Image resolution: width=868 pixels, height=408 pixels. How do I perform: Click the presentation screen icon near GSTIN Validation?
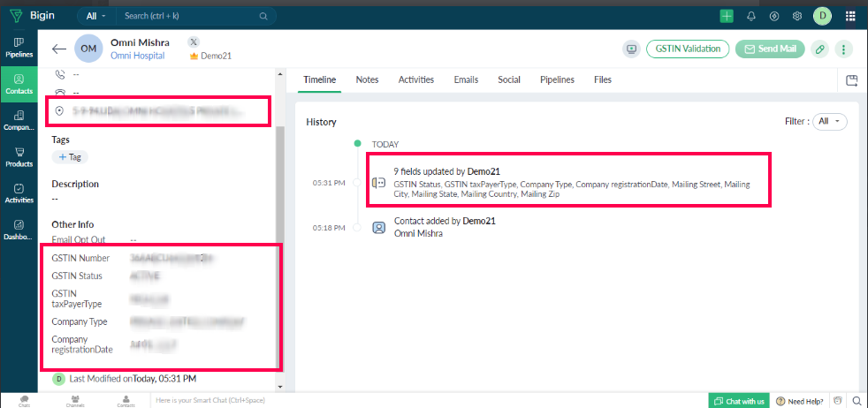[630, 49]
